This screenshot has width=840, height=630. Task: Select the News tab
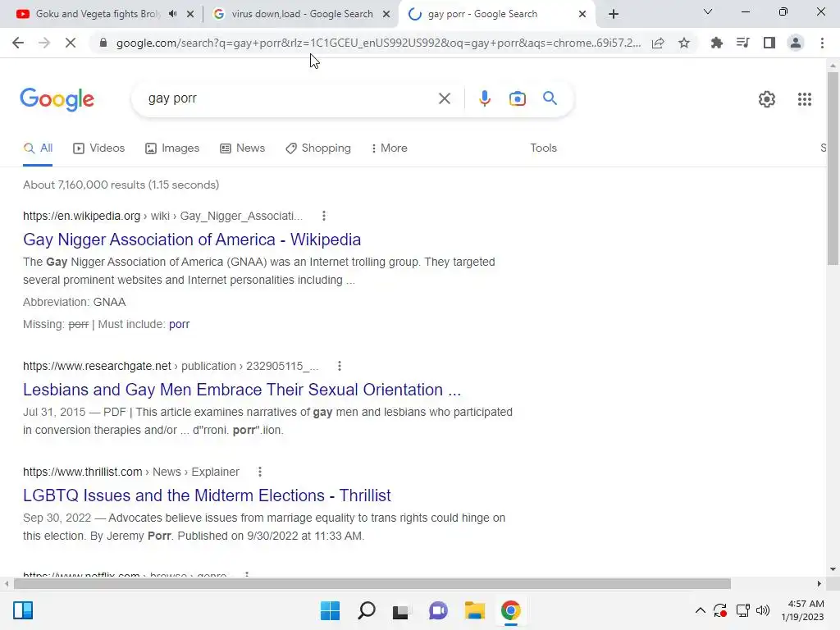243,148
